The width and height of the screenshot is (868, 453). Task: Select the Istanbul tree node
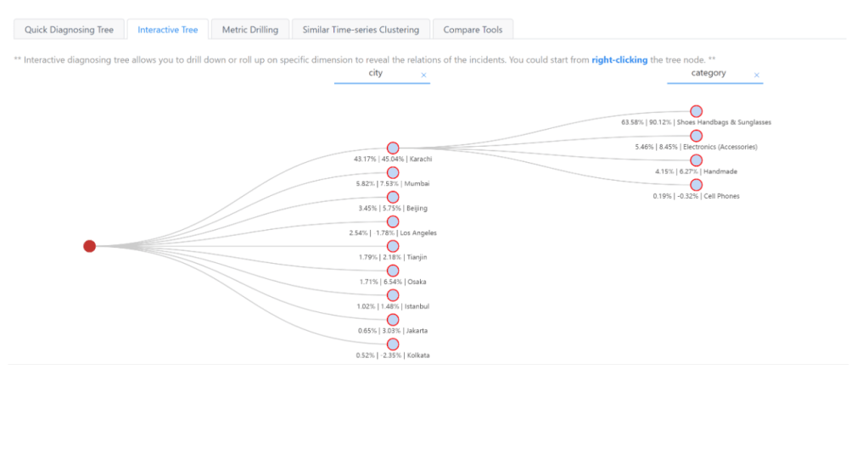tap(393, 295)
